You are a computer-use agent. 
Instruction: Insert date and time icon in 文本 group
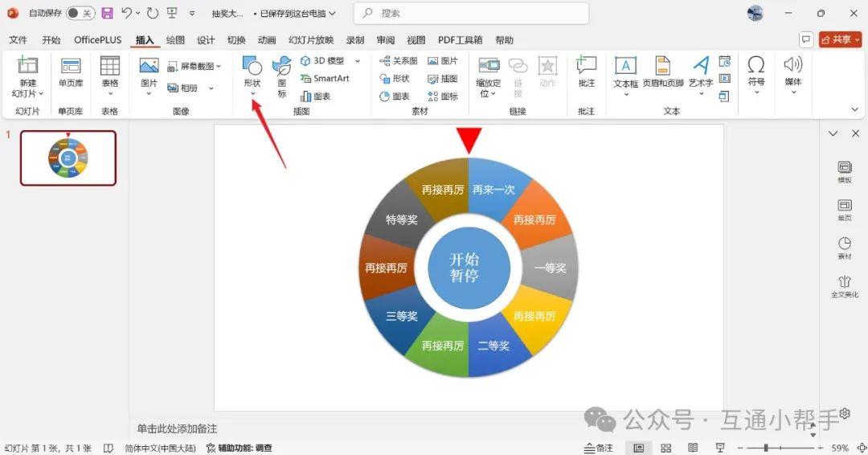point(725,61)
